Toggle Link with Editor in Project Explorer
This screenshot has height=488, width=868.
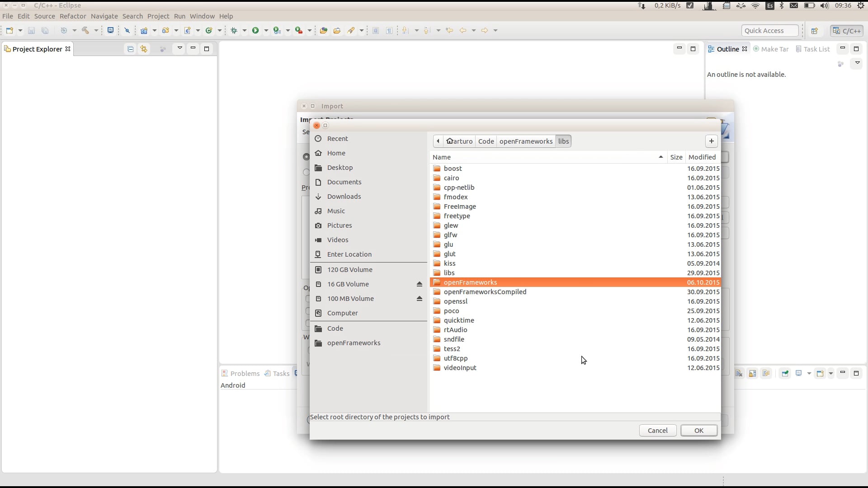[144, 49]
